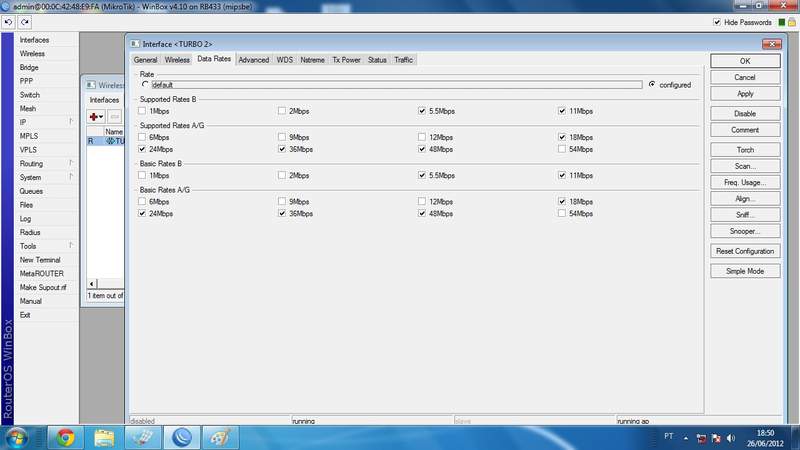Image resolution: width=800 pixels, height=450 pixels.
Task: Click the Snooper... button
Action: click(745, 231)
